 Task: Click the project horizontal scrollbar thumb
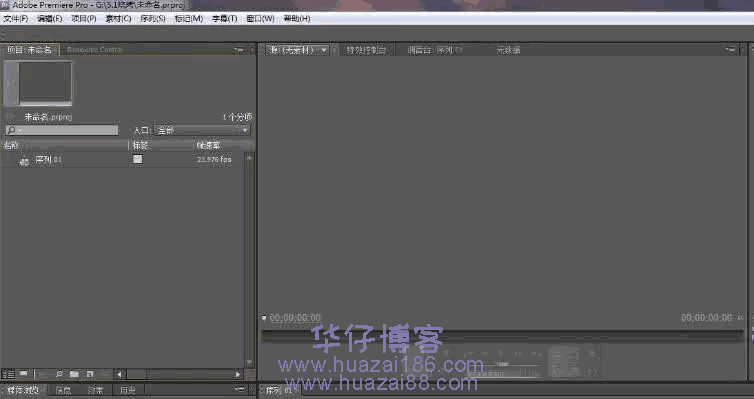(x=137, y=374)
